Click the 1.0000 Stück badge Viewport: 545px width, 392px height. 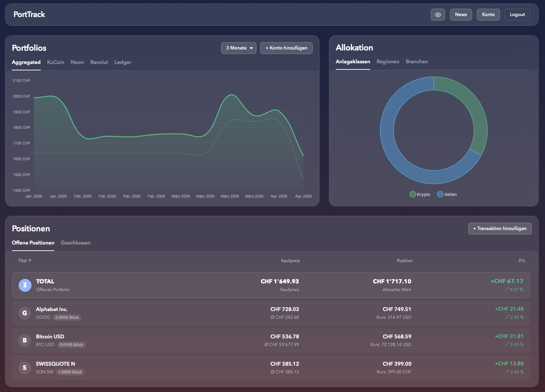click(70, 372)
